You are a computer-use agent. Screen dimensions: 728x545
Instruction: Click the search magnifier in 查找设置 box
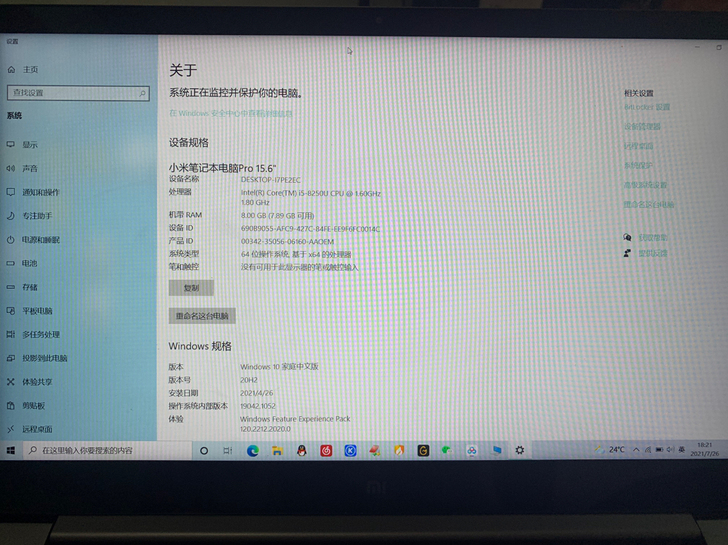tap(142, 93)
